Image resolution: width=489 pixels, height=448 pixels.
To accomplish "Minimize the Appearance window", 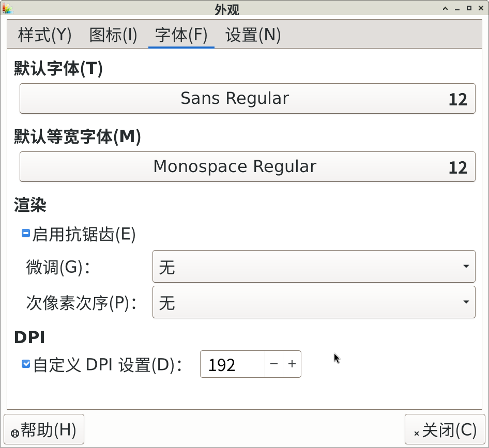I will (x=457, y=8).
